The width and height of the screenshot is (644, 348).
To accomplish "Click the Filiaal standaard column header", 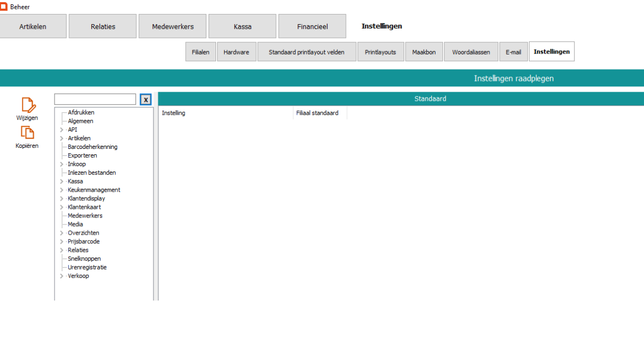I will point(318,113).
